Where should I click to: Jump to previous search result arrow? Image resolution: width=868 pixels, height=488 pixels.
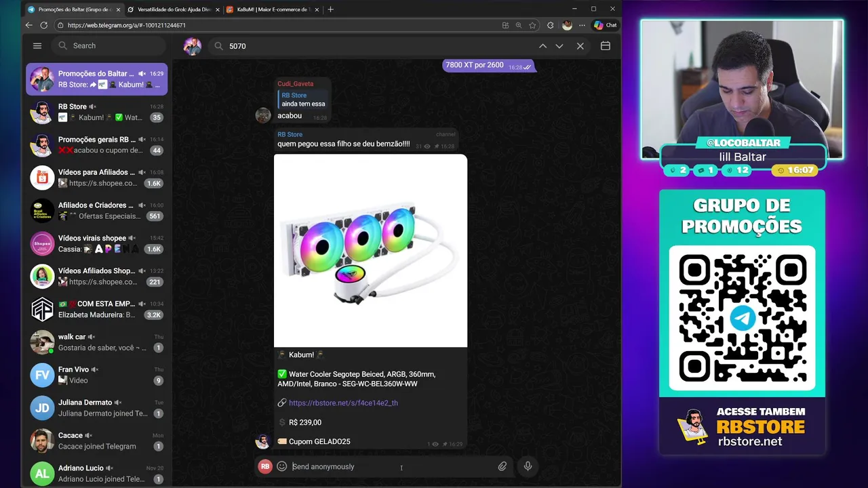pos(542,46)
